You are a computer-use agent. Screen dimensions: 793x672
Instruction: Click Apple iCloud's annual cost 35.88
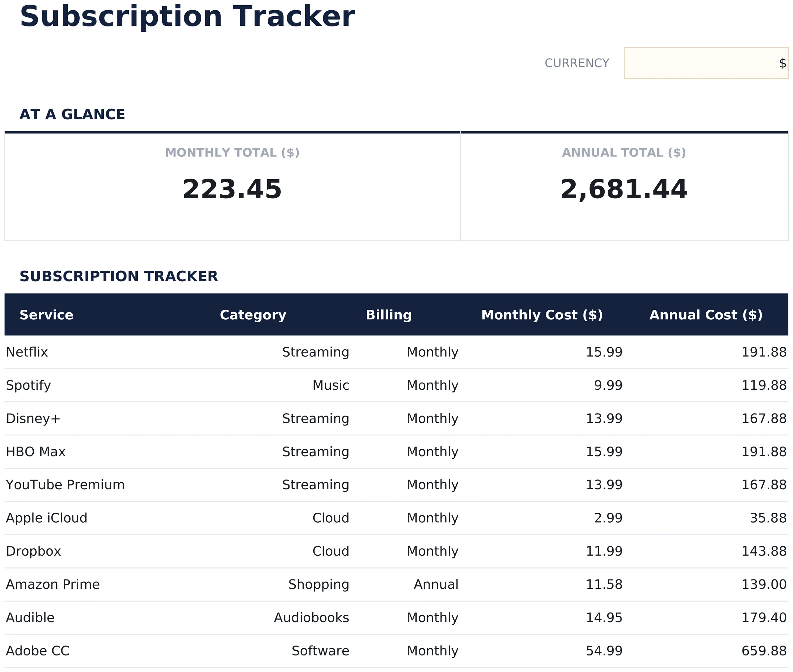point(768,518)
